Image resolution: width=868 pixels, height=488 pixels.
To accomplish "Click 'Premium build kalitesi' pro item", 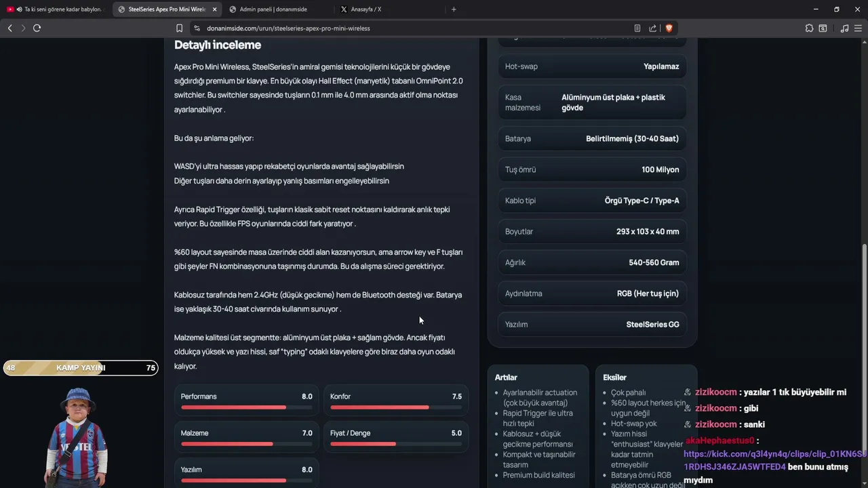I will [538, 475].
